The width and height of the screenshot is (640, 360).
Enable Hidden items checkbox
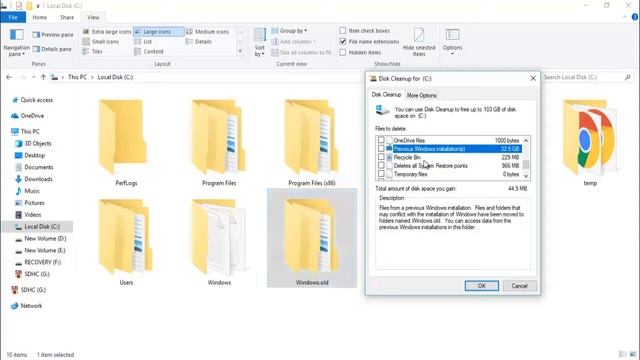343,52
